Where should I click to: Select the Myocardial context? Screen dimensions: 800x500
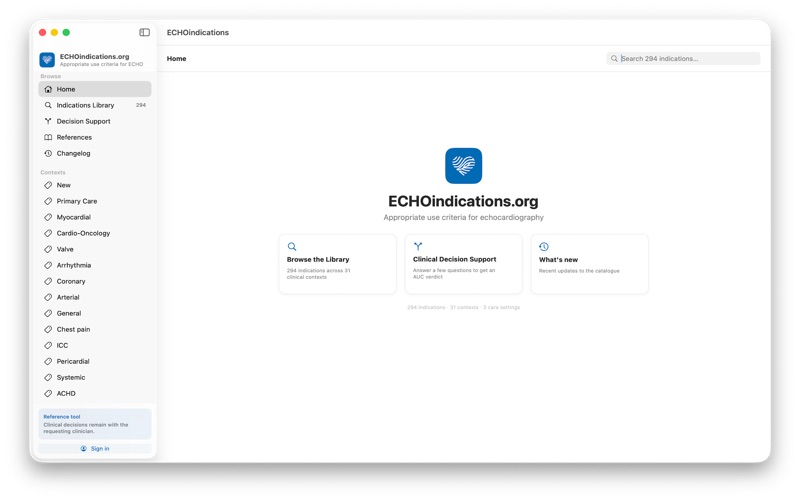95,217
